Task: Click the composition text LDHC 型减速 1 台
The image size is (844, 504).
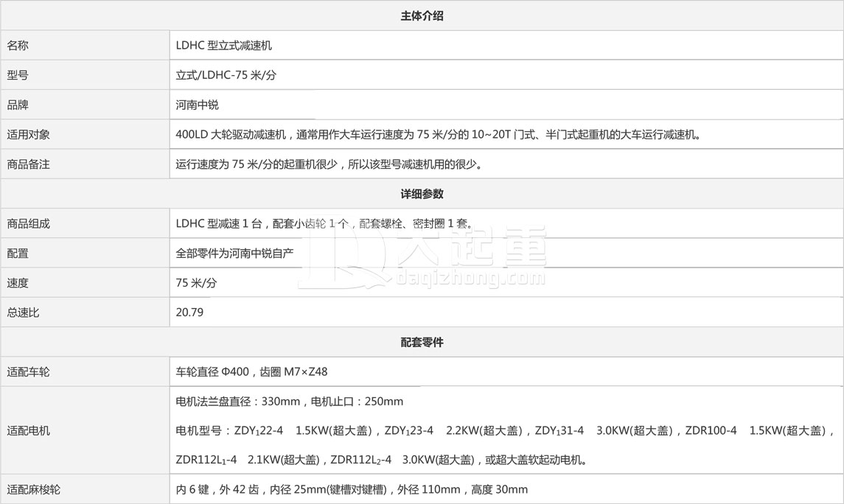Action: [x=324, y=224]
